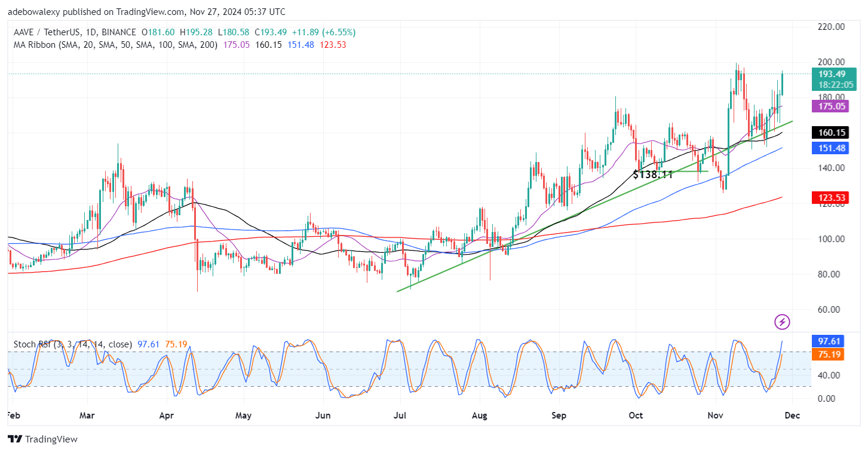Click the 200.00 price axis label

click(832, 62)
